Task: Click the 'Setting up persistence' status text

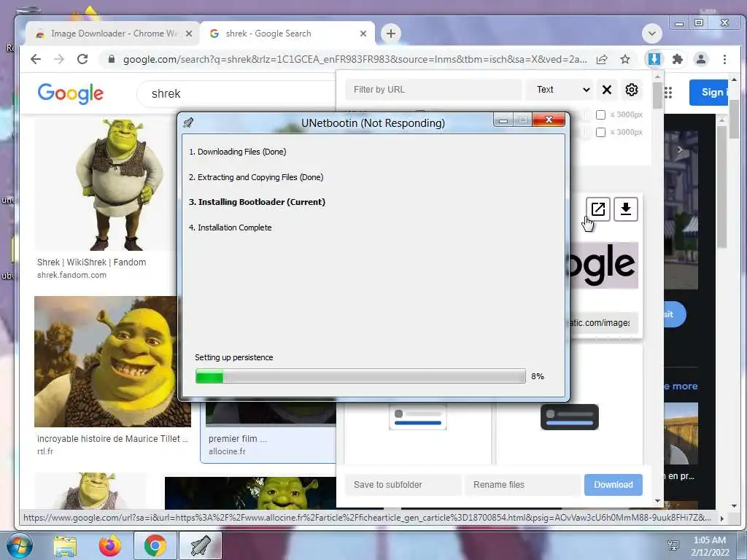Action: pos(234,357)
